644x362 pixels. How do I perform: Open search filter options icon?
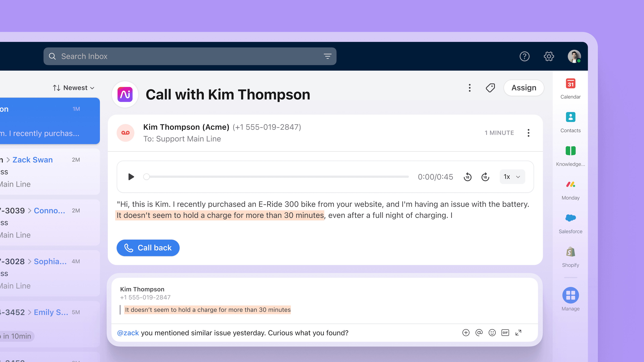pyautogui.click(x=328, y=56)
